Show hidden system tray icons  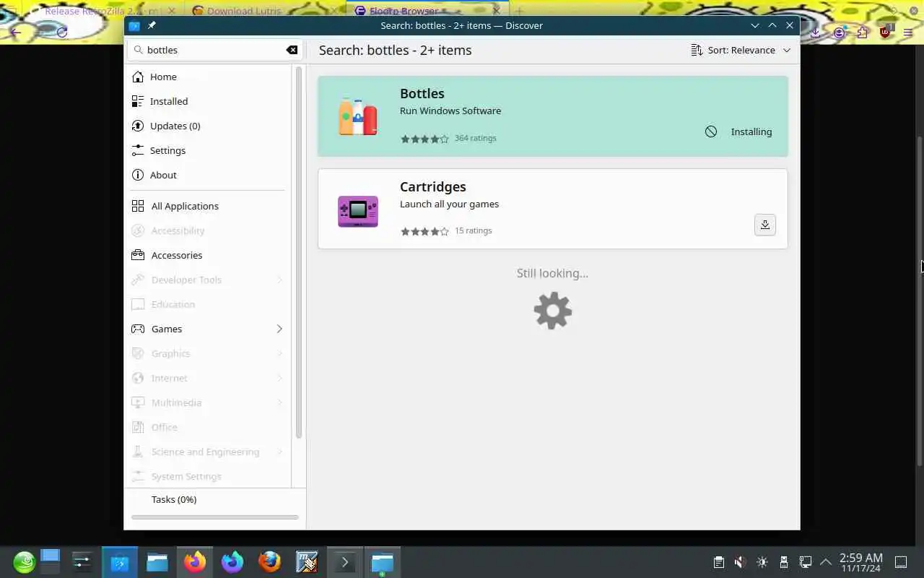[x=826, y=562]
